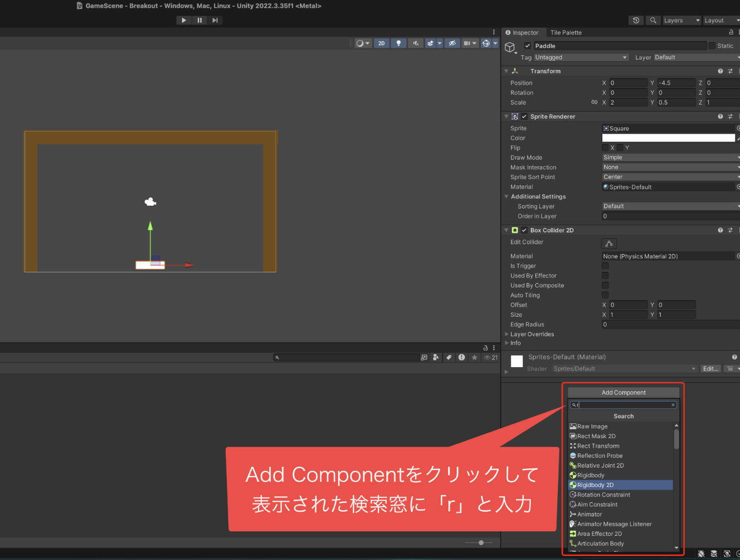Collapse the Transform component
This screenshot has height=560, width=740.
(506, 71)
